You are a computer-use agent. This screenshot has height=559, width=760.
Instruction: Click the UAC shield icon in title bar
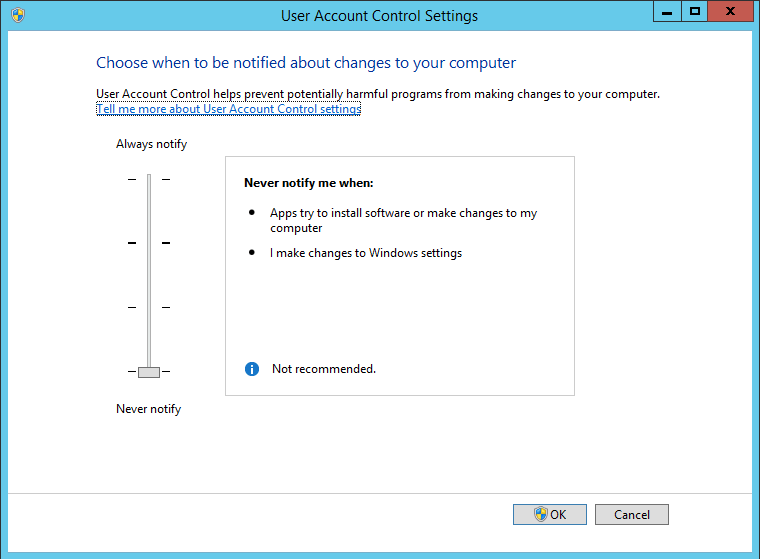click(x=17, y=15)
